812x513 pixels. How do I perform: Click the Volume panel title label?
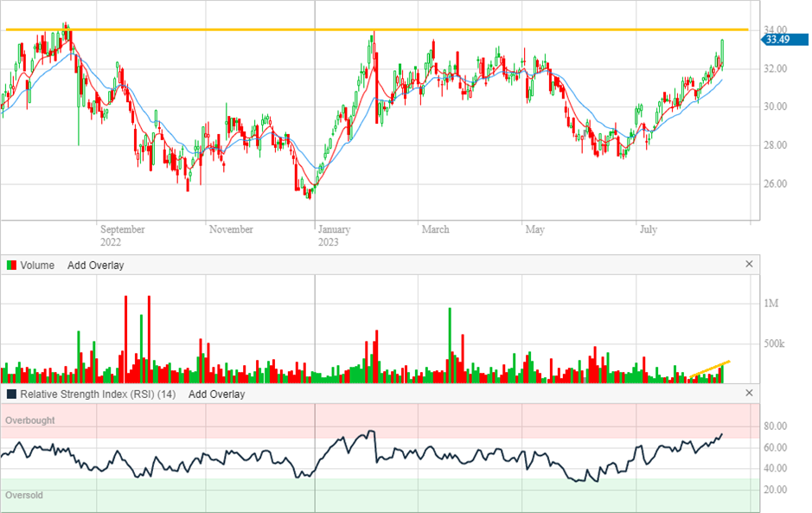click(x=37, y=266)
